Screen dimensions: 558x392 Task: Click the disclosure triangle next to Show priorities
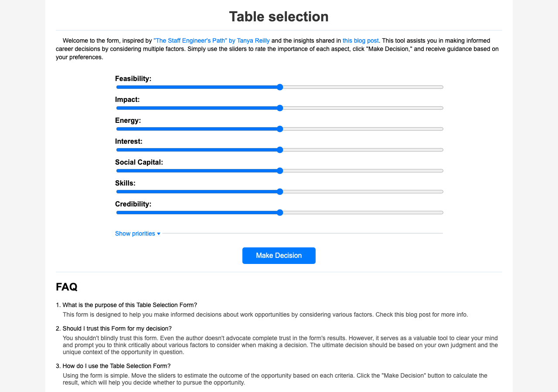coord(159,233)
